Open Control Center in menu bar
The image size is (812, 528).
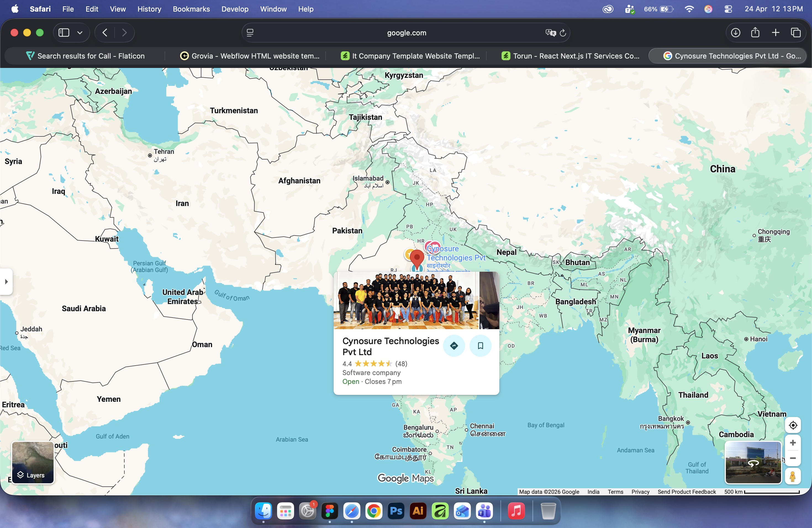(728, 9)
